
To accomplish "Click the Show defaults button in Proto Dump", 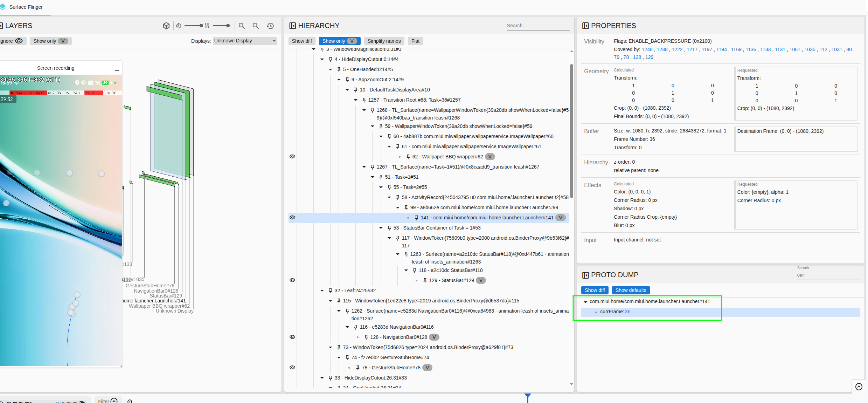I will click(x=631, y=290).
